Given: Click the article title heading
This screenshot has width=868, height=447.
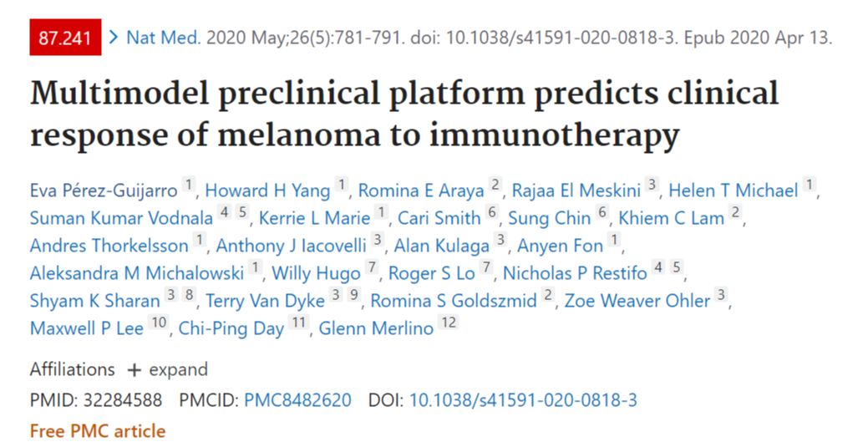Looking at the screenshot, I should [x=404, y=114].
